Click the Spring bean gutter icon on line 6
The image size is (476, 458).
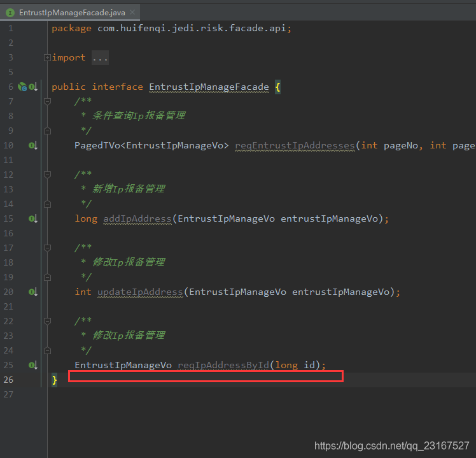[22, 87]
